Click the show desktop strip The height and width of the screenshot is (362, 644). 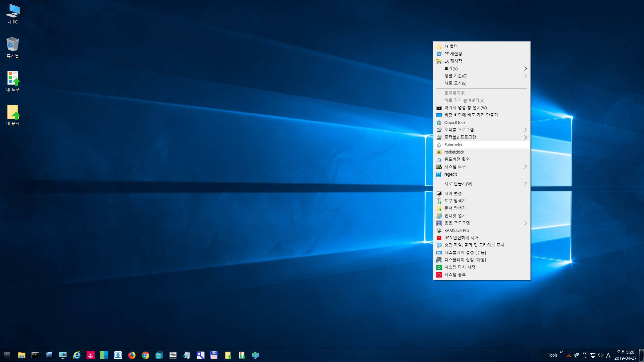(642, 355)
